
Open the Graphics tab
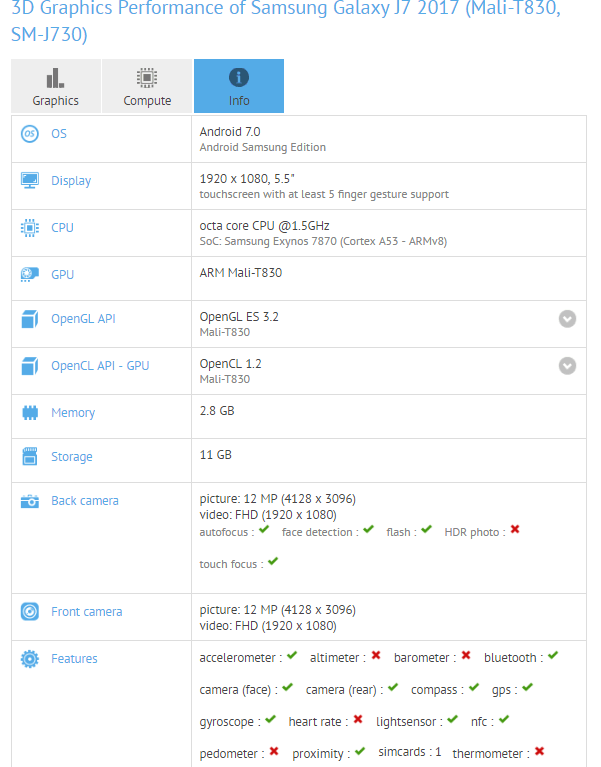click(56, 86)
